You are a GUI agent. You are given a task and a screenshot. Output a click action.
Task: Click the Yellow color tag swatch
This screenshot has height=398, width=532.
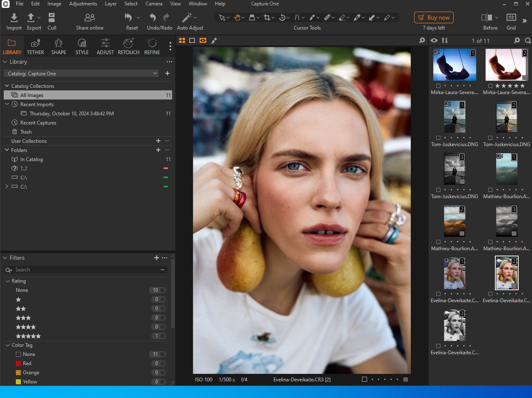click(18, 382)
